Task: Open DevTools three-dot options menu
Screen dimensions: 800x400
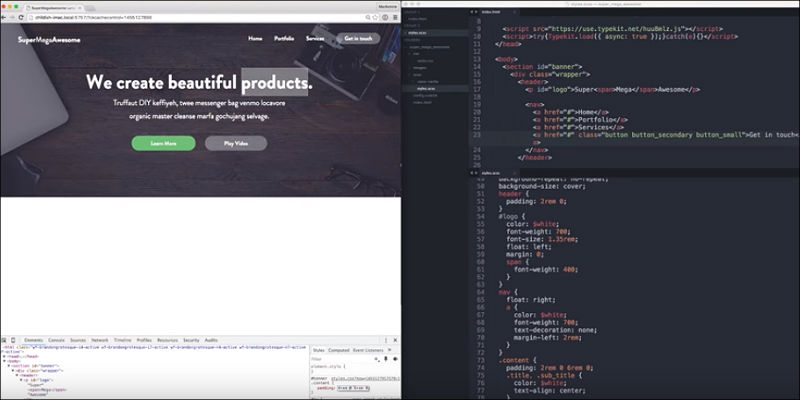Action: pyautogui.click(x=386, y=340)
